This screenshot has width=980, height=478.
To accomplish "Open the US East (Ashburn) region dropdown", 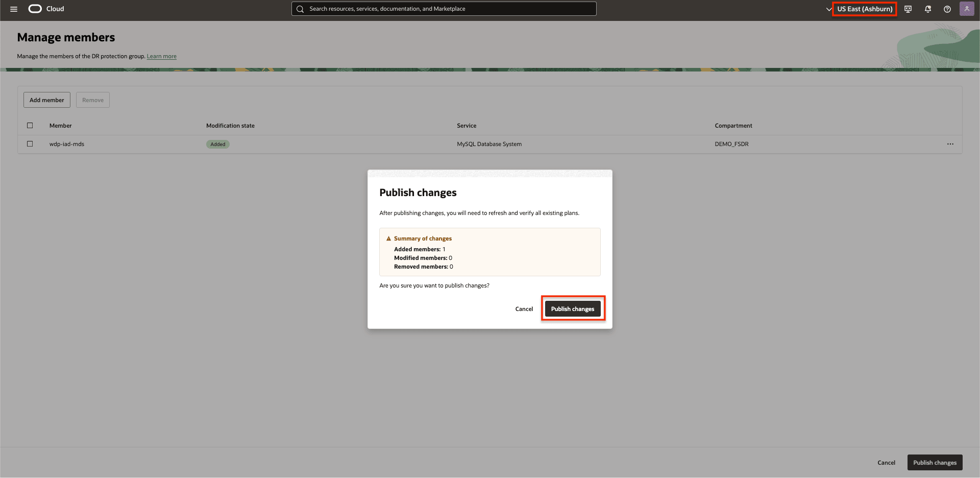I will [864, 9].
